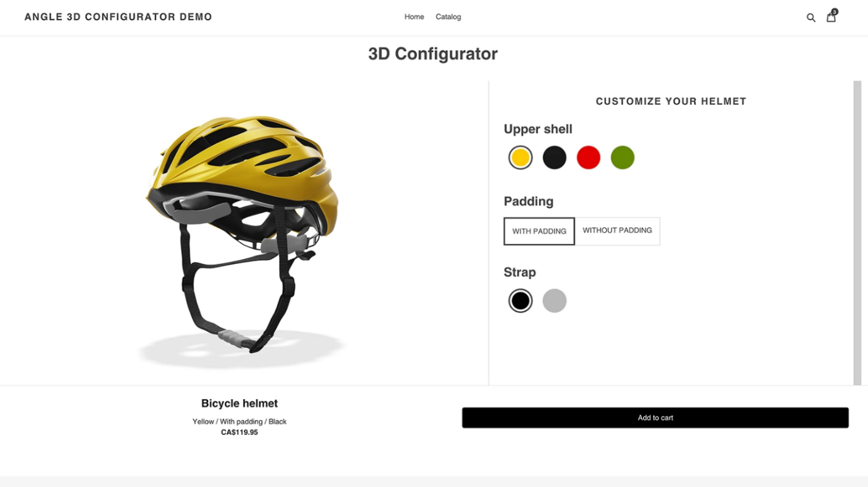Select the black strap color

(520, 301)
